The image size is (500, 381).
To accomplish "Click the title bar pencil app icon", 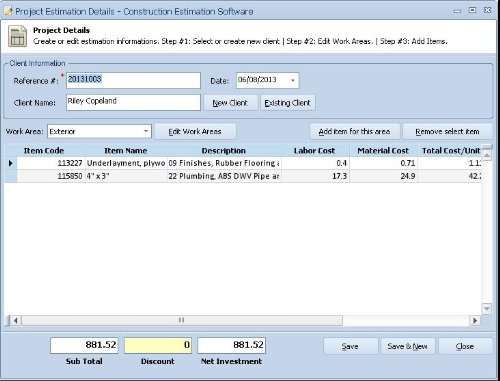I will tap(8, 11).
